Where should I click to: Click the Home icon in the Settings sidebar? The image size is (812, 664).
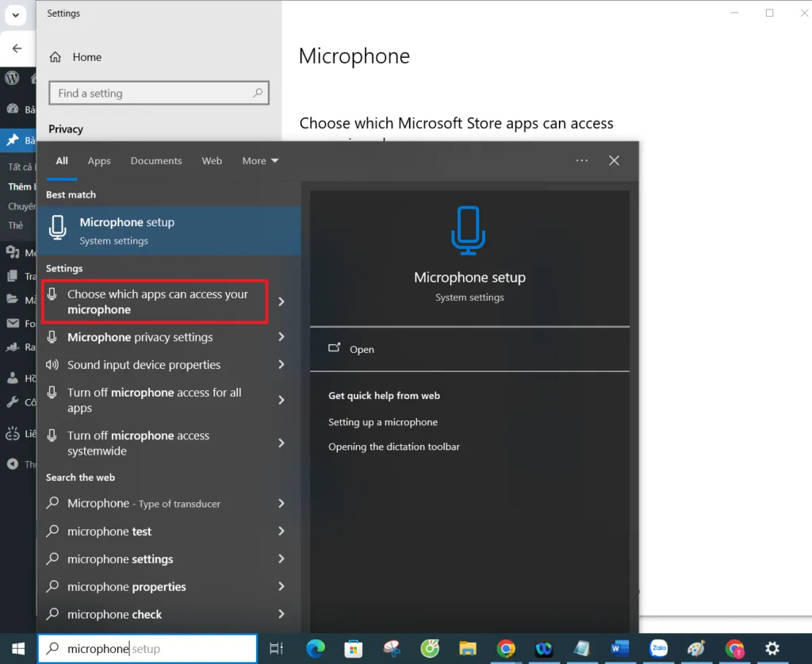[x=56, y=56]
